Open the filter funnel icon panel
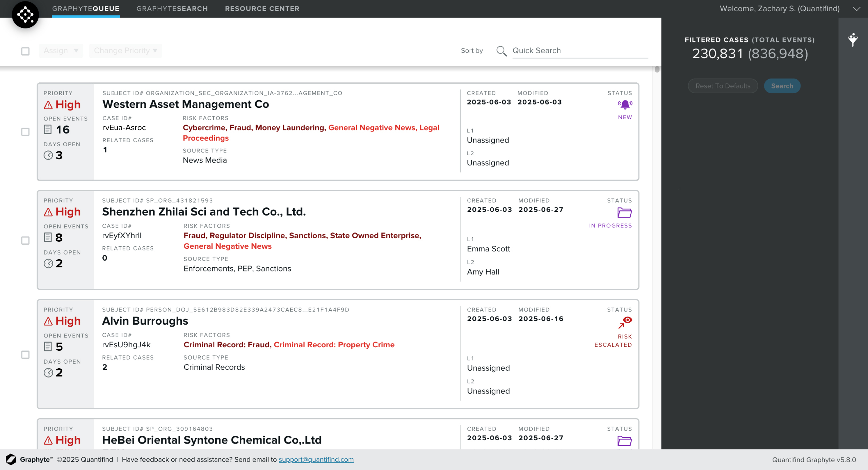 pos(853,40)
